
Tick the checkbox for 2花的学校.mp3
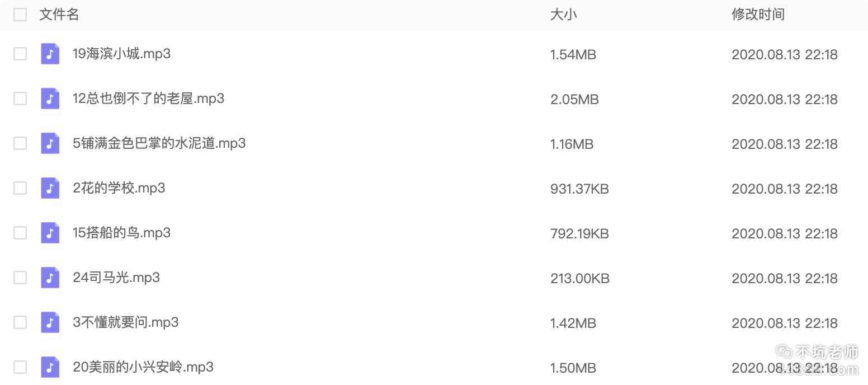coord(20,188)
